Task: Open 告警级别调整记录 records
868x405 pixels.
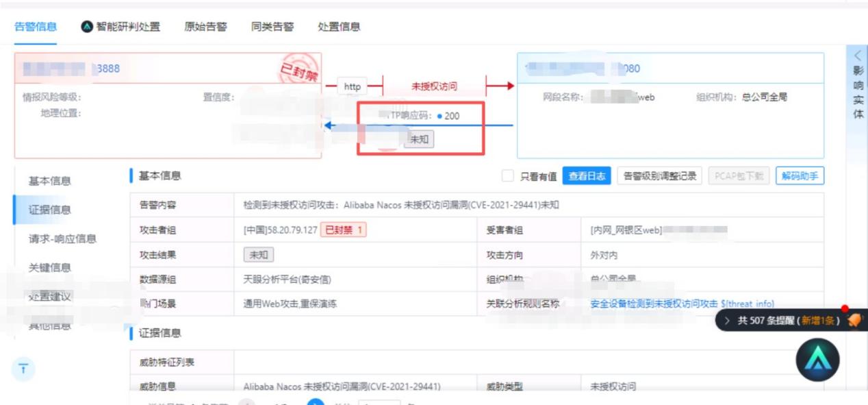Action: pos(660,177)
